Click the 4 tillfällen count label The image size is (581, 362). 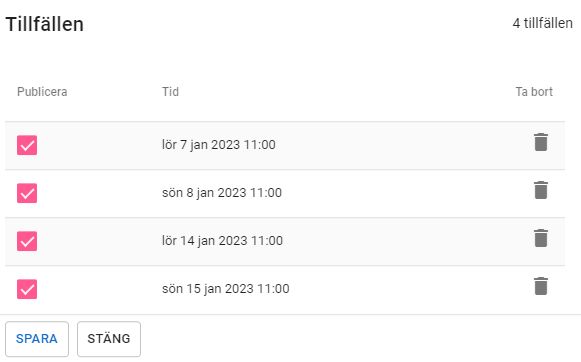[542, 23]
